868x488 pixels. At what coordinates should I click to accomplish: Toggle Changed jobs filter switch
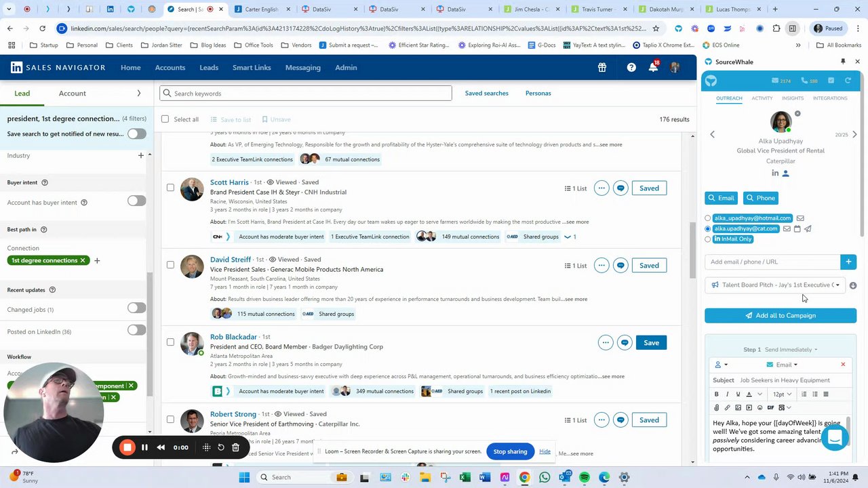(136, 308)
